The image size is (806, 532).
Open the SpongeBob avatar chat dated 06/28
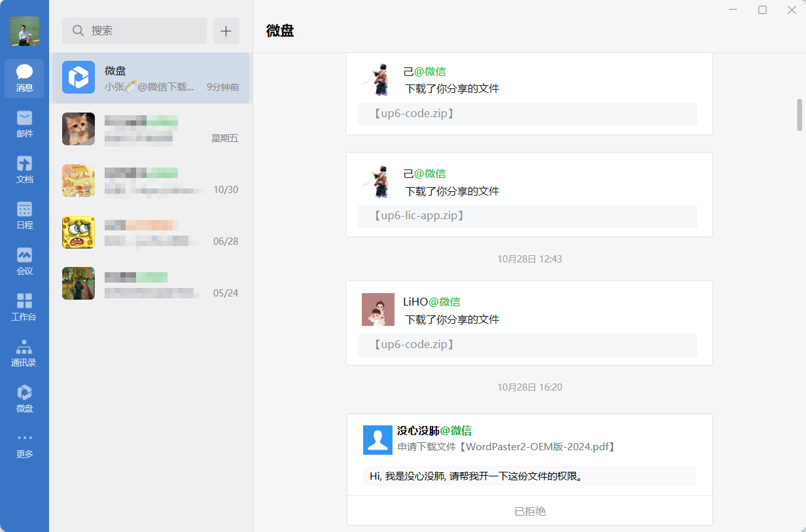click(x=150, y=232)
